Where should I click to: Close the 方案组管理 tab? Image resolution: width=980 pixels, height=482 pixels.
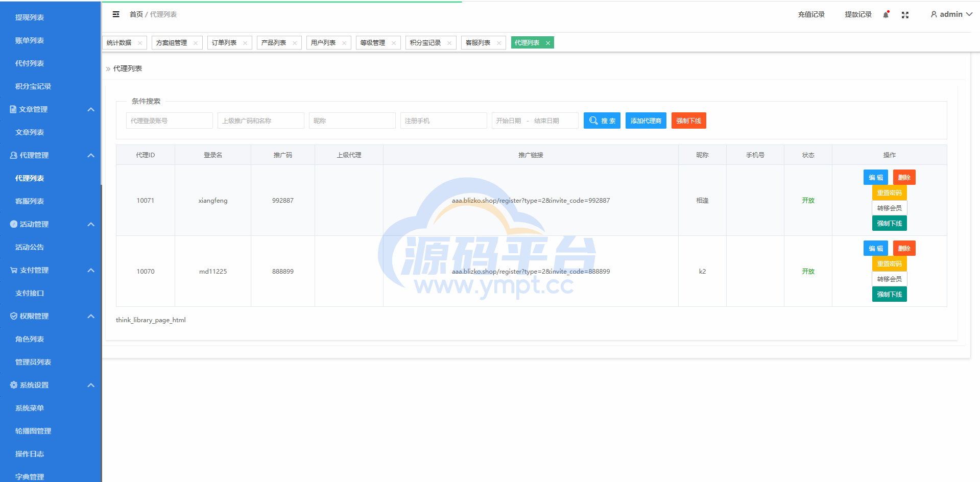click(x=196, y=43)
